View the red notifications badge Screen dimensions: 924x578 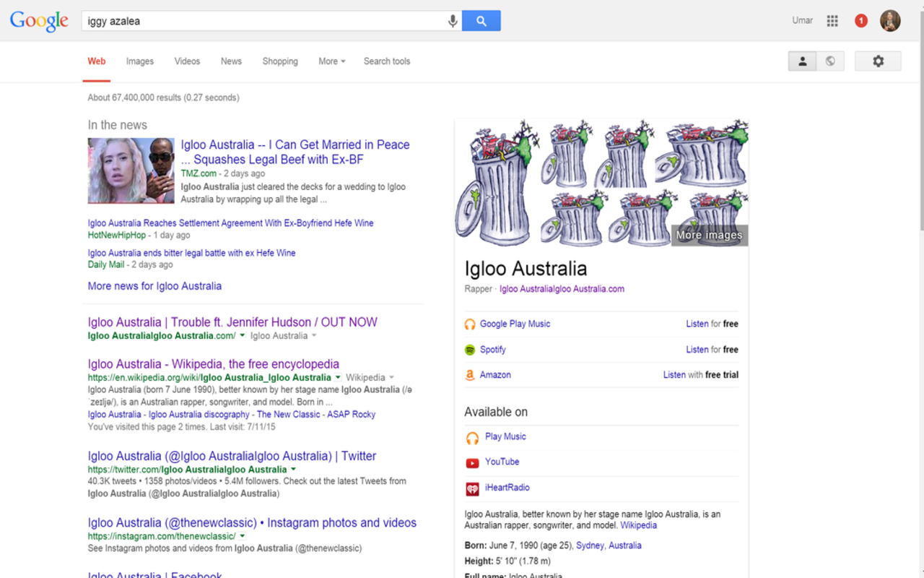point(860,21)
